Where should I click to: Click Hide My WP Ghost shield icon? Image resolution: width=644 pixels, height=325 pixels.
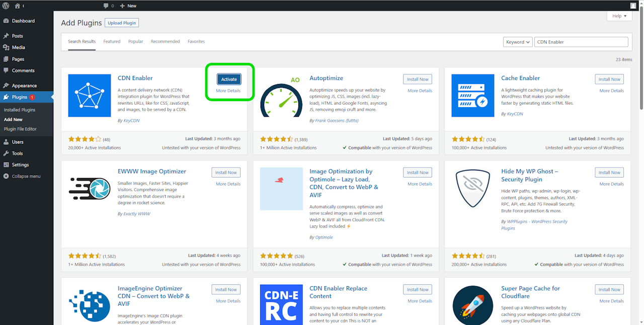[x=473, y=189]
